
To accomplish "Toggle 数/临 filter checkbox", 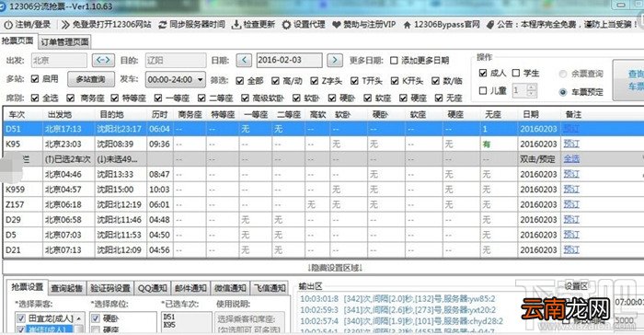I will 435,81.
